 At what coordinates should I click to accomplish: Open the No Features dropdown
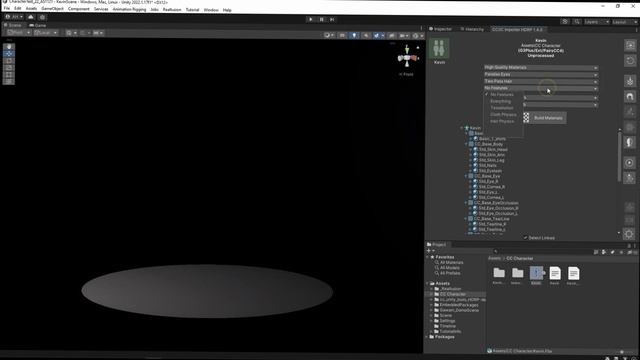coord(541,88)
